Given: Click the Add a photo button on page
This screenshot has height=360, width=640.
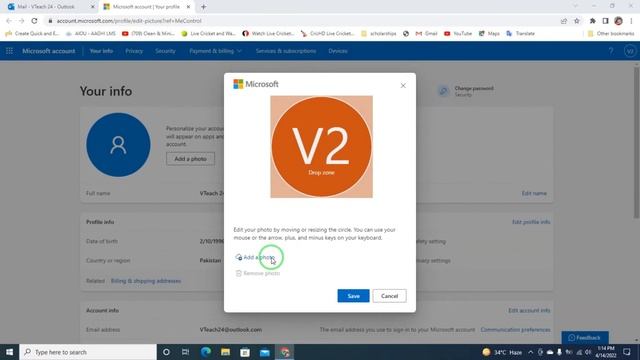Looking at the screenshot, I should 191,159.
